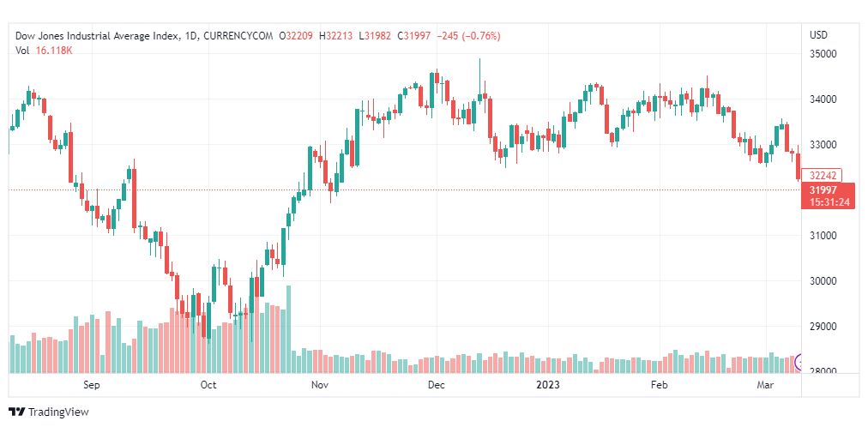This screenshot has height=427, width=868.
Task: Click the Sep label on time axis
Action: point(92,386)
